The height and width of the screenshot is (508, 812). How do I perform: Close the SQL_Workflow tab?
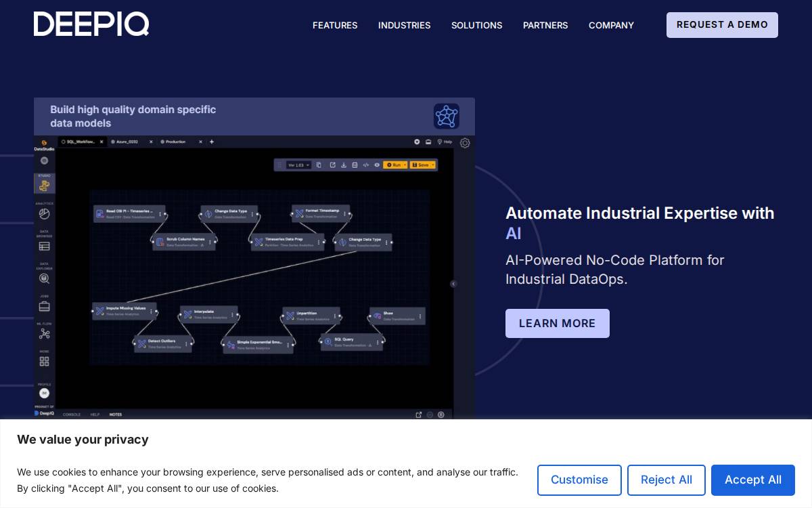pyautogui.click(x=101, y=142)
